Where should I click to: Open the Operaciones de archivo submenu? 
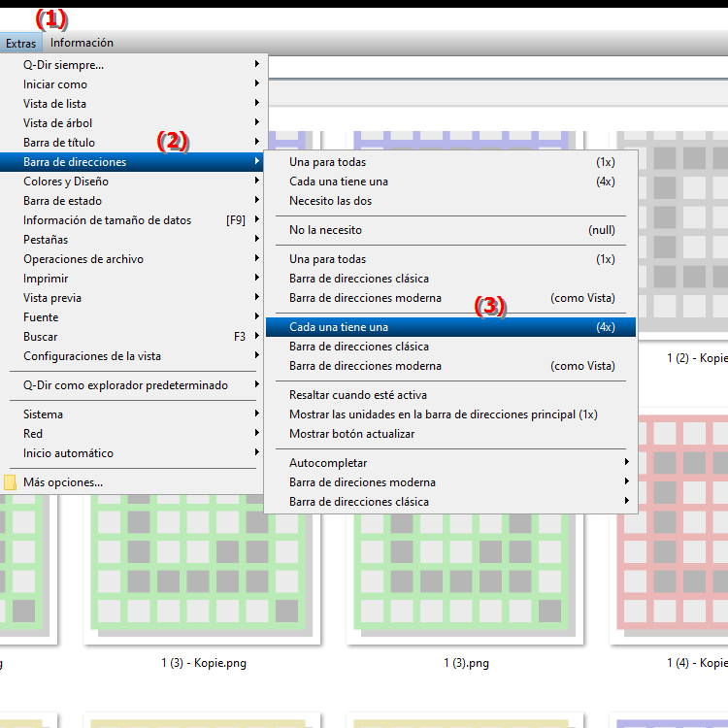coord(131,259)
